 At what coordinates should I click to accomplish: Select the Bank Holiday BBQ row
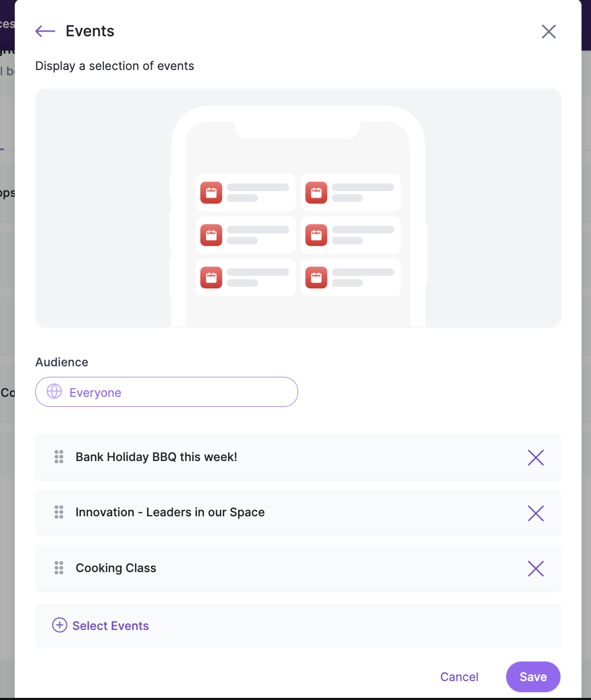298,457
